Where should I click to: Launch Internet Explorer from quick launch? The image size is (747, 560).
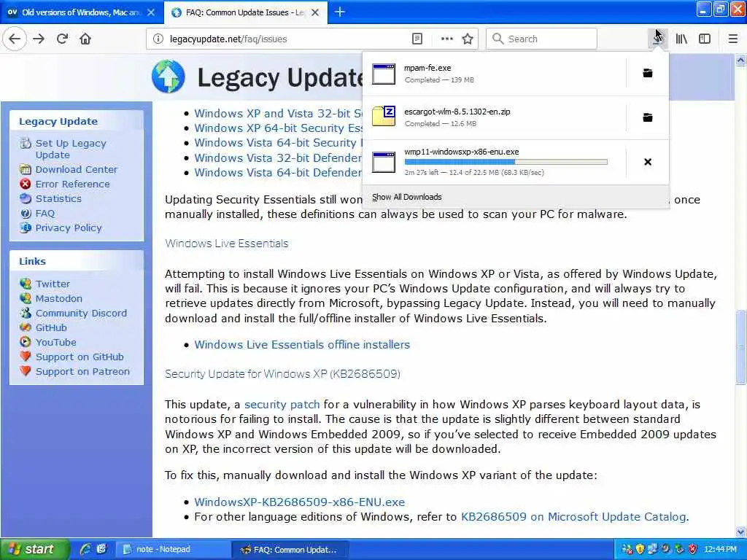tap(86, 549)
